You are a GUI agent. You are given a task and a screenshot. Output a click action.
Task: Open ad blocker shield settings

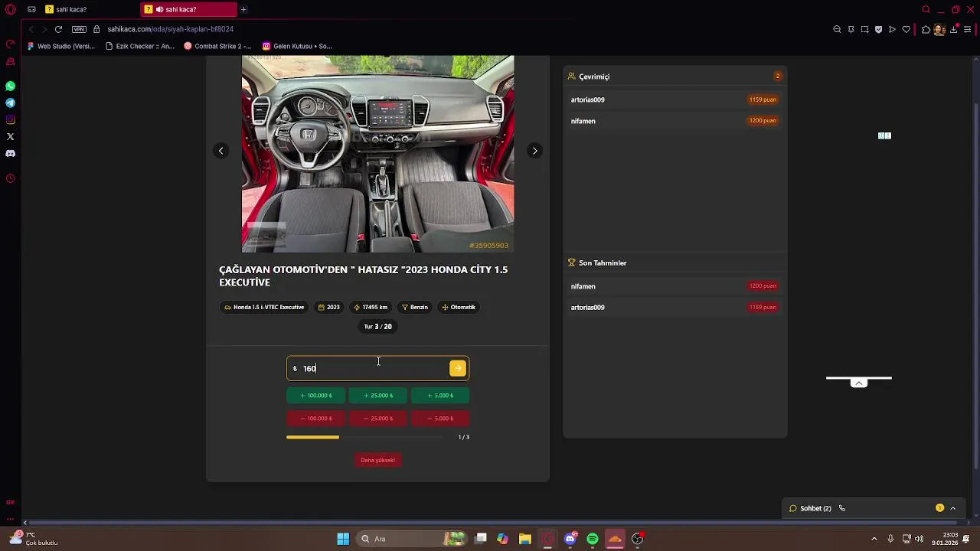point(878,29)
